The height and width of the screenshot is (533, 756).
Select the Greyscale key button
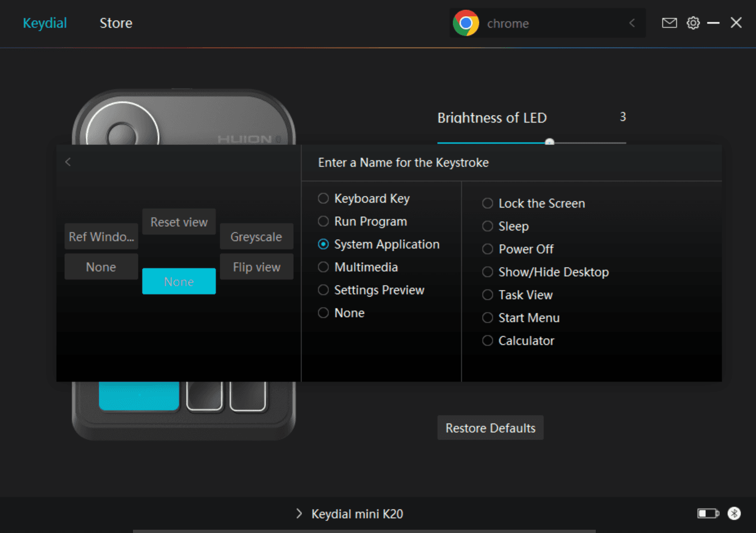[x=256, y=237]
